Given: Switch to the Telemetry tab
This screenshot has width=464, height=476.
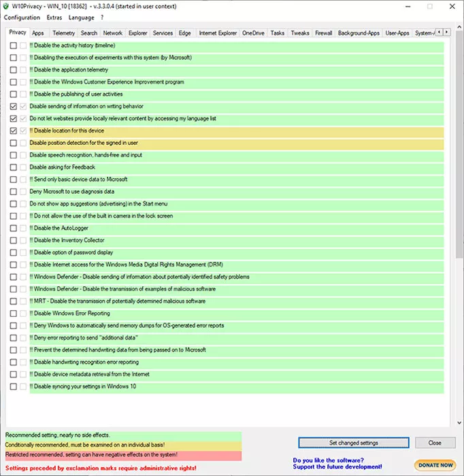Looking at the screenshot, I should pos(63,33).
